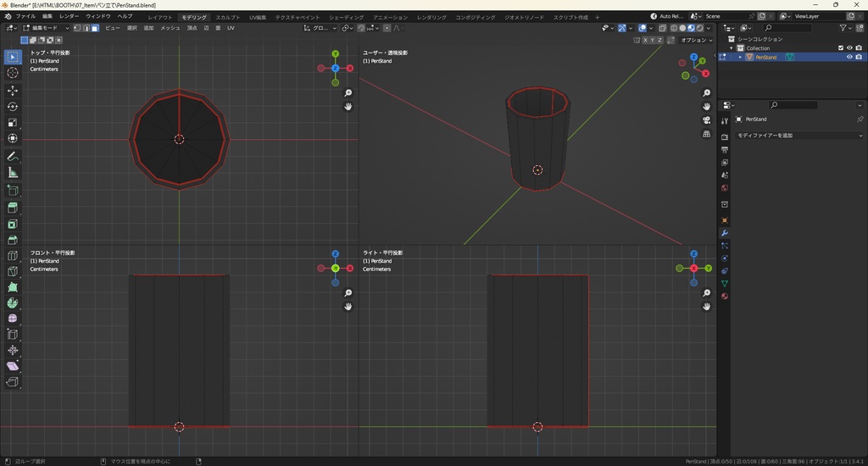
Task: Click the zoom magnifier in top viewport
Action: coord(348,93)
